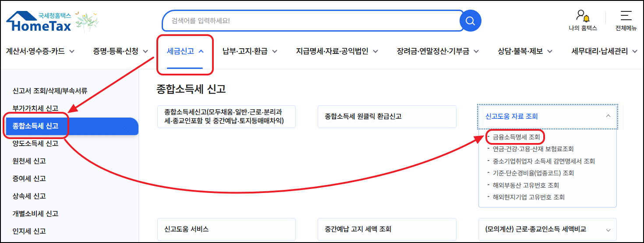The width and height of the screenshot is (644, 243).
Task: Open 기준·단순경비율(업종코드) 조회 link
Action: pyautogui.click(x=533, y=173)
